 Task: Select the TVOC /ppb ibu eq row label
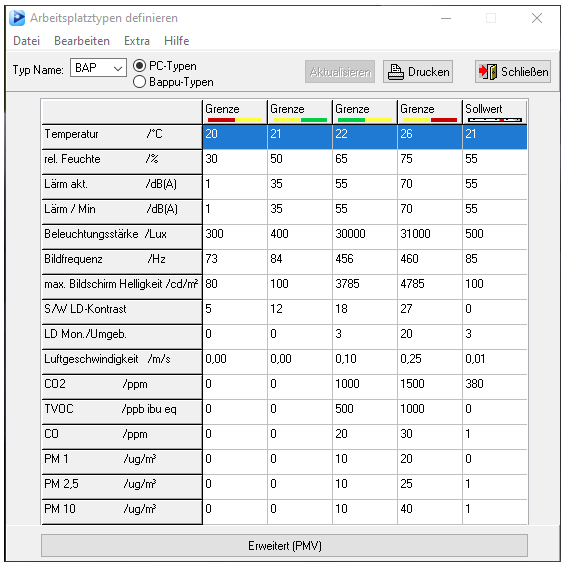122,412
